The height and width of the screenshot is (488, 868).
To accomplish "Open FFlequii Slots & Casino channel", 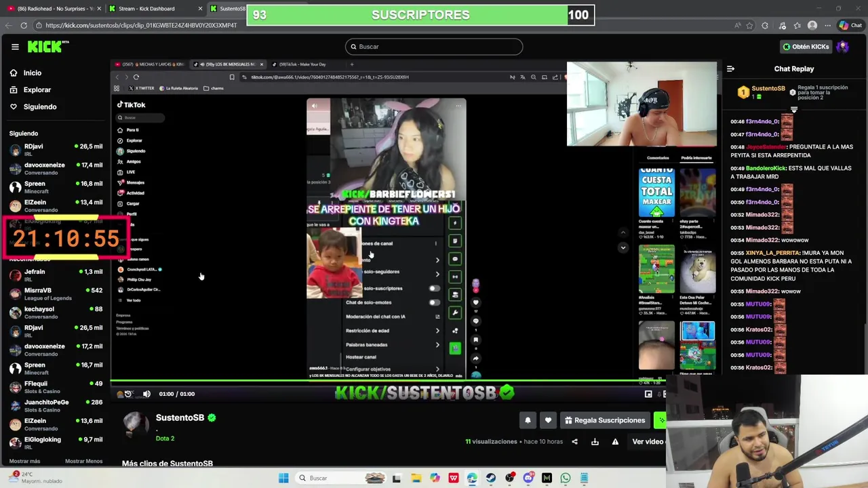I will [56, 387].
